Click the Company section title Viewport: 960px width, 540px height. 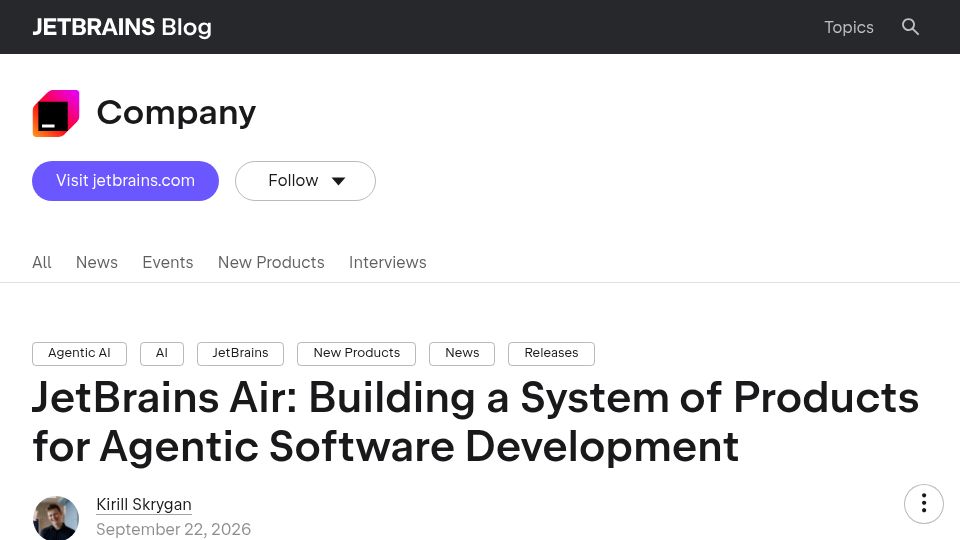(x=176, y=113)
